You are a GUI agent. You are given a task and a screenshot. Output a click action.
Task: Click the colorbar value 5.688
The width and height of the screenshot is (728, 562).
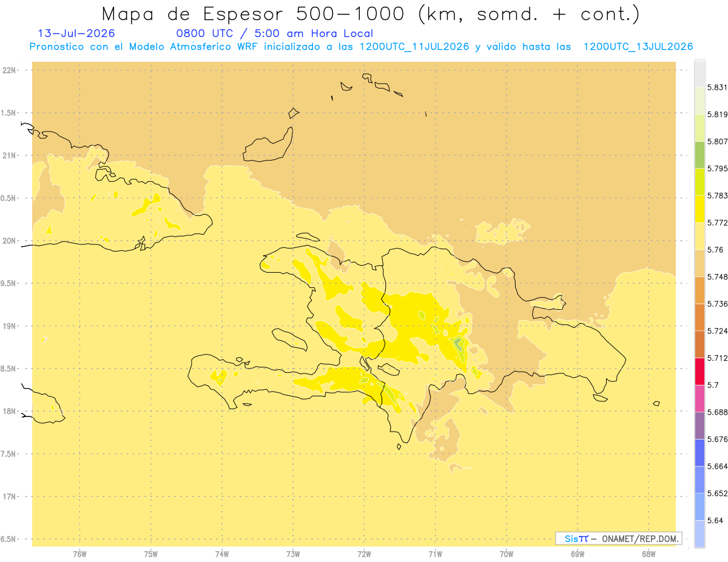(718, 412)
